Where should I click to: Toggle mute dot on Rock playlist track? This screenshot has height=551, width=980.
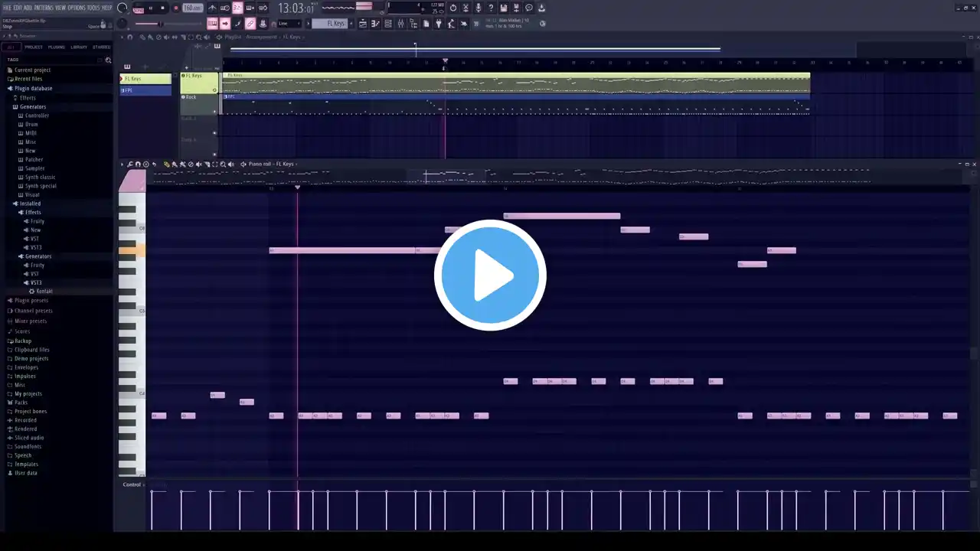tap(183, 97)
